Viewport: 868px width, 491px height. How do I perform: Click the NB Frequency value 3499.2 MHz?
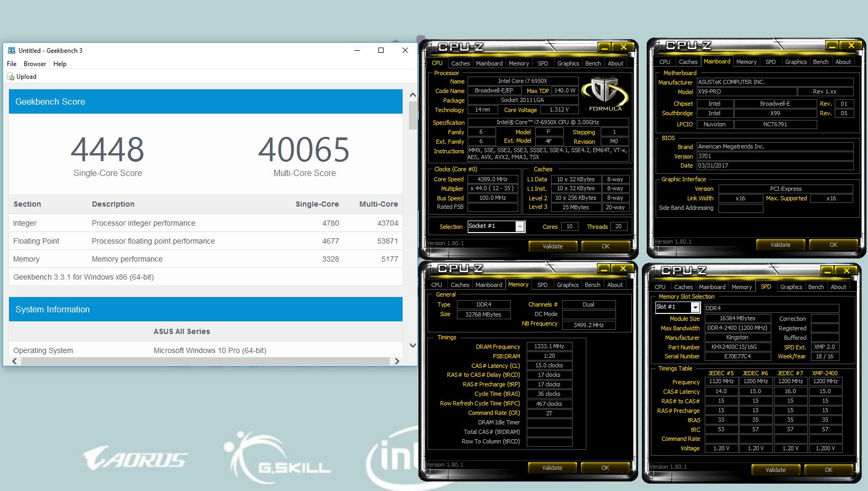tap(589, 325)
